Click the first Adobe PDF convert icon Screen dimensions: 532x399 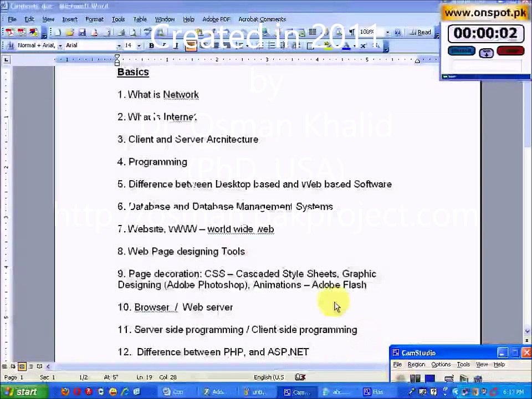(10, 32)
